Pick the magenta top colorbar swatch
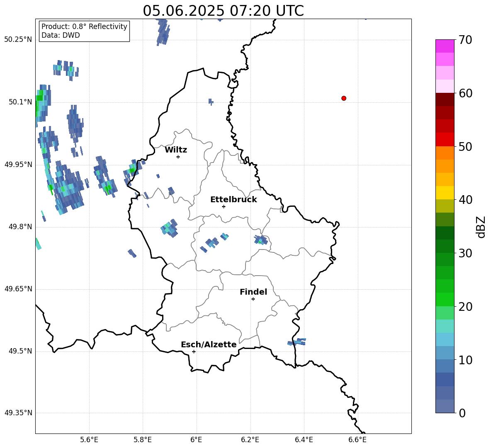The height and width of the screenshot is (448, 491). (445, 46)
